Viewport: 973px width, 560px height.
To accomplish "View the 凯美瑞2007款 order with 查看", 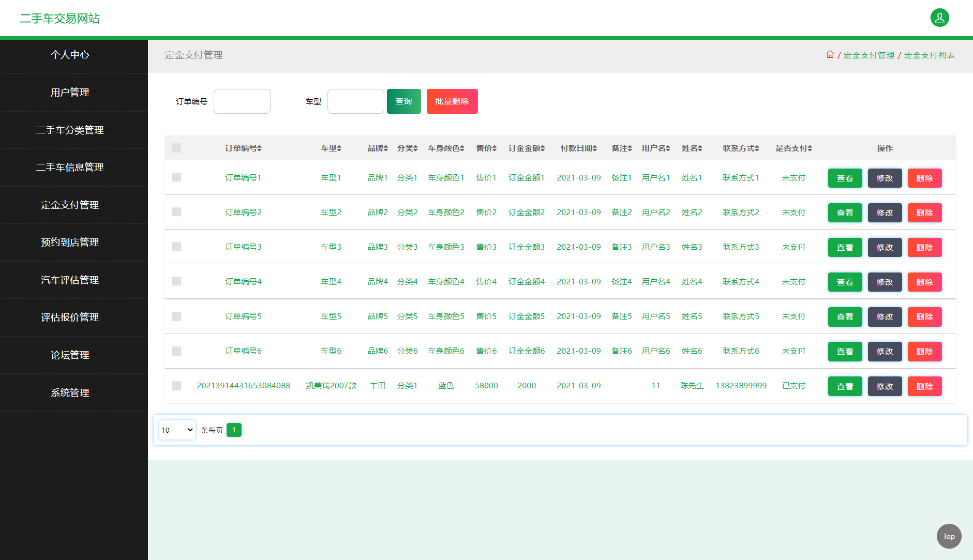I will (845, 386).
